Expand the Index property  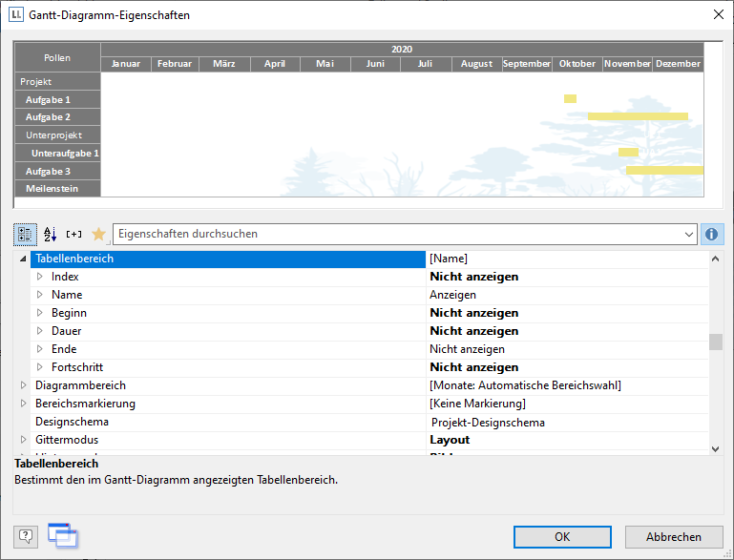coord(40,277)
